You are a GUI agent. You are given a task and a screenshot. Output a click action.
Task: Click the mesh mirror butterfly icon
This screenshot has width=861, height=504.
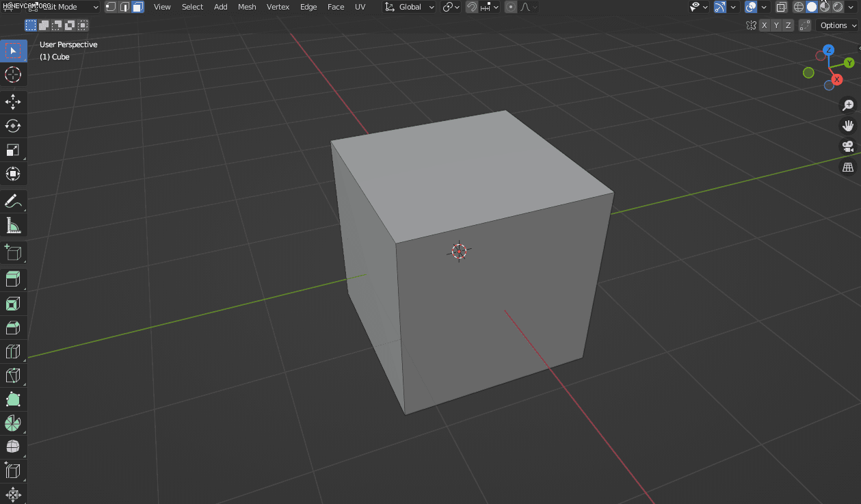click(x=751, y=25)
